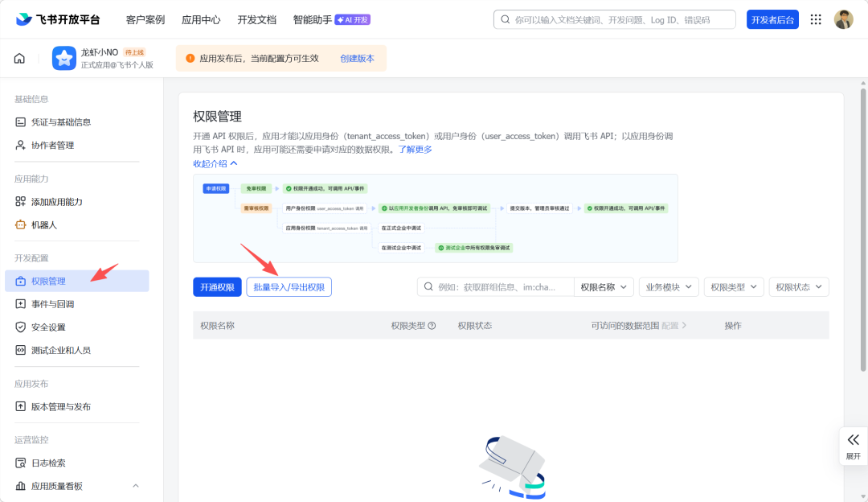Viewport: 868px width, 502px height.
Task: Open the 开发文档 top menu
Action: click(x=256, y=19)
